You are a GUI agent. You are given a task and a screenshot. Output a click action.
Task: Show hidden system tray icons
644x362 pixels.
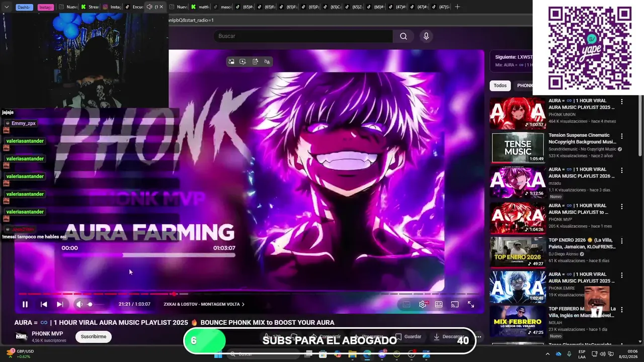pyautogui.click(x=547, y=353)
